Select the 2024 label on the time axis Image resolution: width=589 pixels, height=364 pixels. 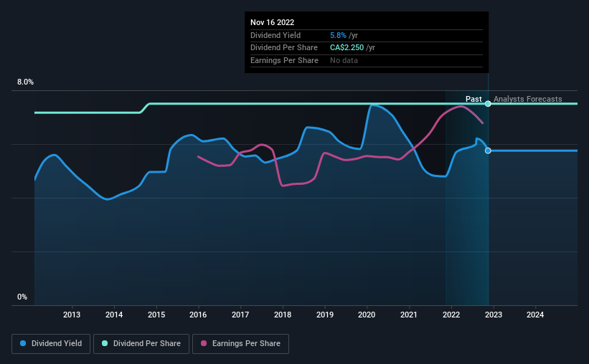coord(535,315)
